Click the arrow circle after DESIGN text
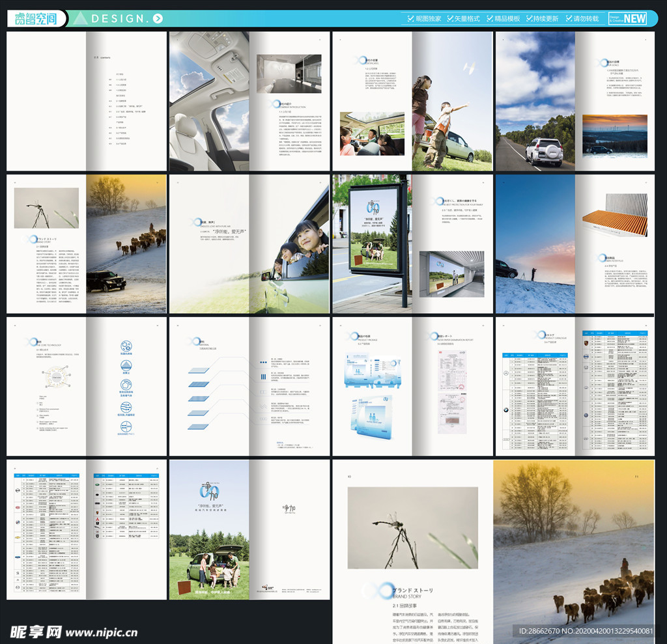 coord(158,19)
